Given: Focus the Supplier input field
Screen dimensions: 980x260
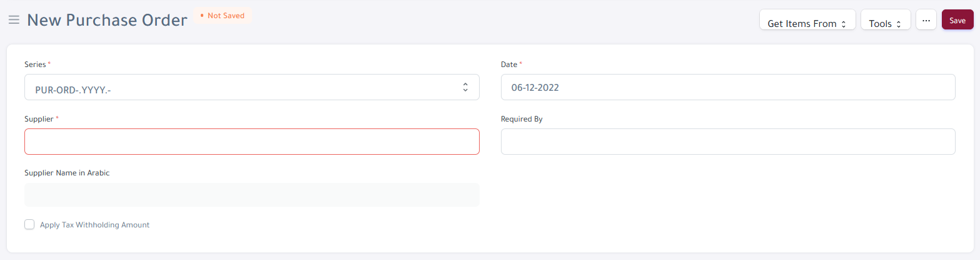Looking at the screenshot, I should click(252, 142).
